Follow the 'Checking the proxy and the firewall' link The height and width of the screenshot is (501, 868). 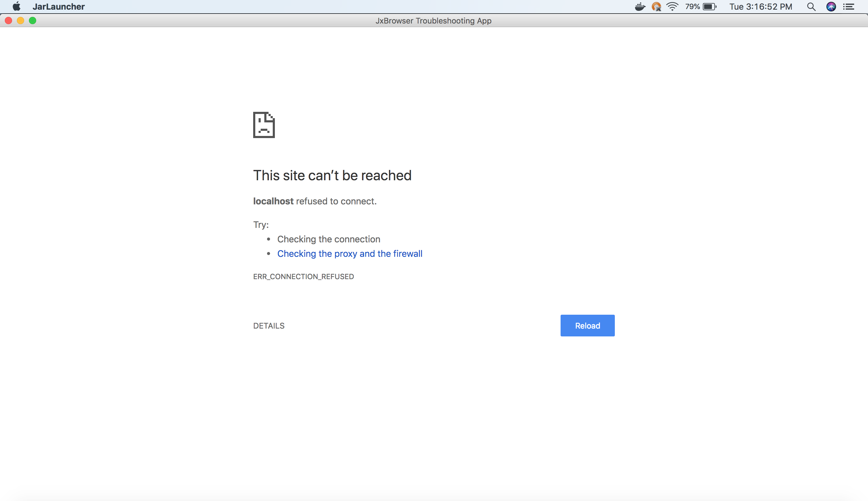[350, 254]
